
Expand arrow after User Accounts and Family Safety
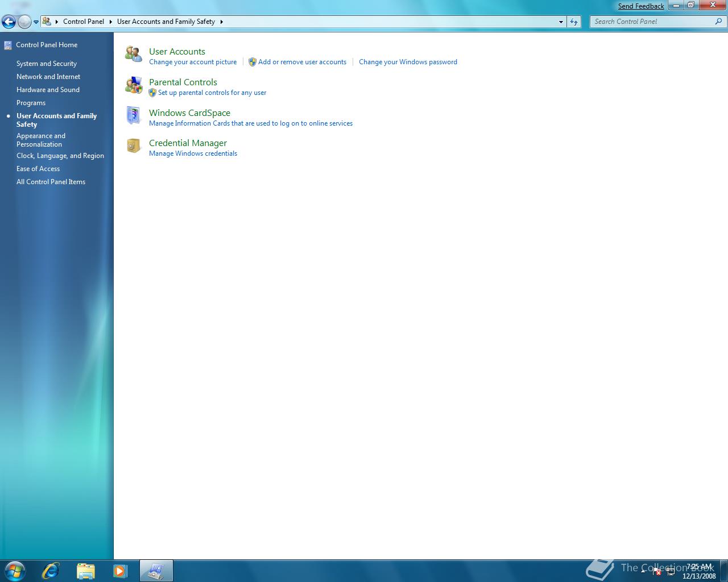click(221, 22)
